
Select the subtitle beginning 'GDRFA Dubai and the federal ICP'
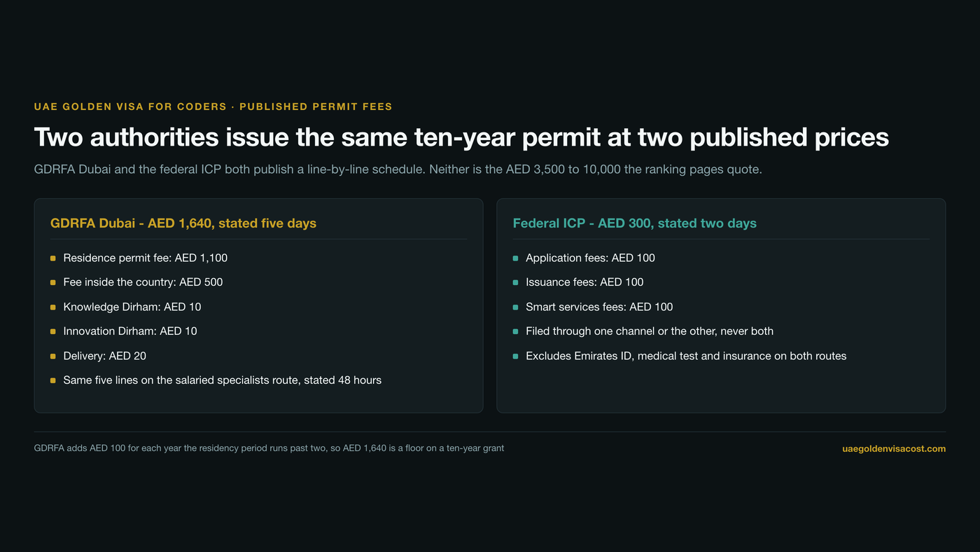coord(398,170)
